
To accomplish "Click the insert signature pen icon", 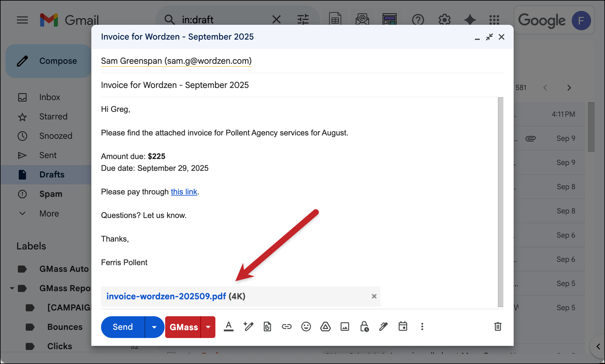I will click(x=383, y=327).
